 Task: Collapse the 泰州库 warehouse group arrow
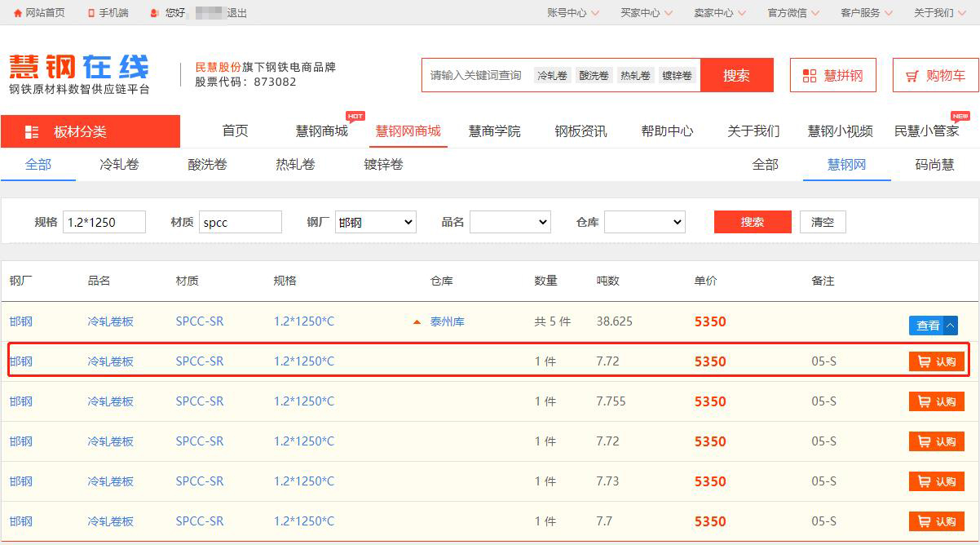coord(417,322)
